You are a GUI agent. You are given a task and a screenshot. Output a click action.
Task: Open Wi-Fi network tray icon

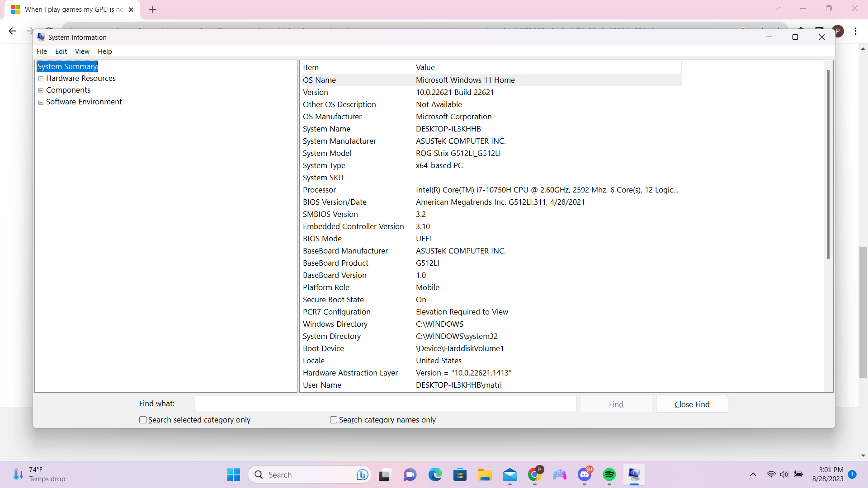pyautogui.click(x=771, y=474)
